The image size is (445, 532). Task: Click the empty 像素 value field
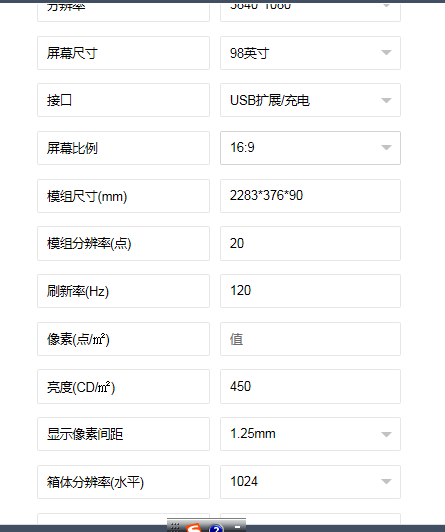coord(310,339)
